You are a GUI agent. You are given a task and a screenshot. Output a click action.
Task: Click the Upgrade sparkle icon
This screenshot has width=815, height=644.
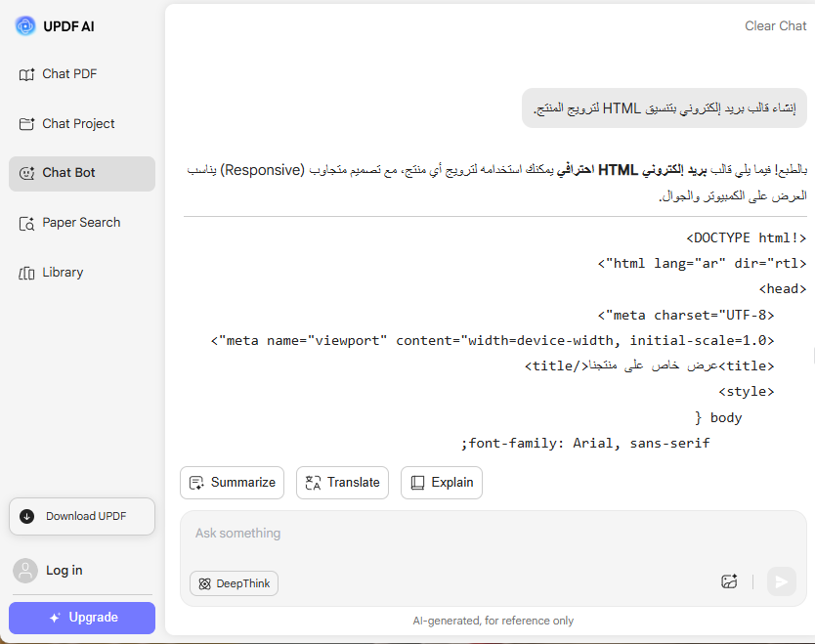[55, 618]
